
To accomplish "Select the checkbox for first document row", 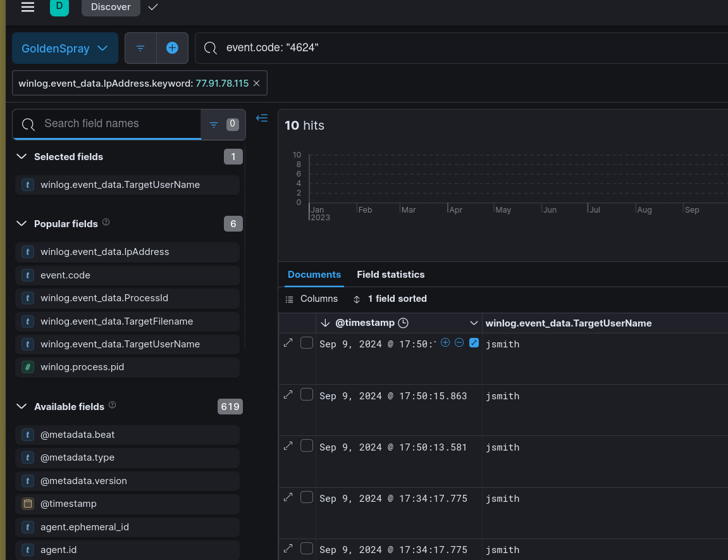I will (307, 343).
